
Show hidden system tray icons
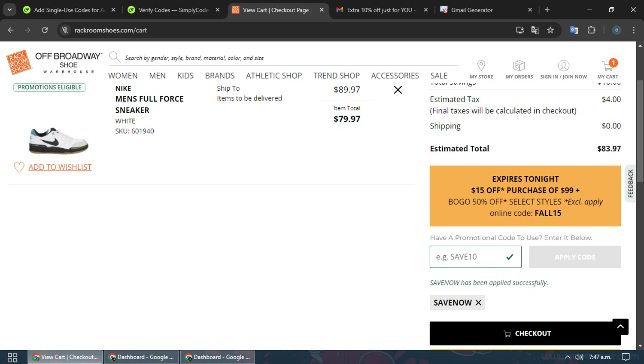click(568, 357)
